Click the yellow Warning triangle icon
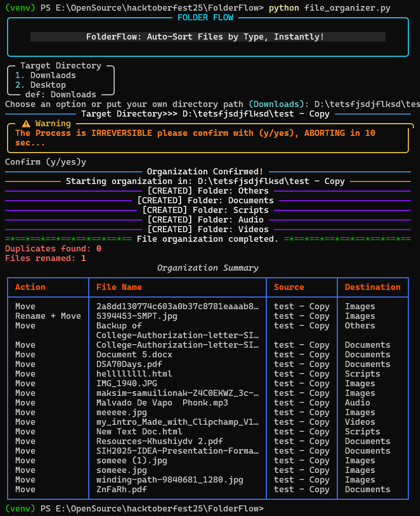 point(26,124)
